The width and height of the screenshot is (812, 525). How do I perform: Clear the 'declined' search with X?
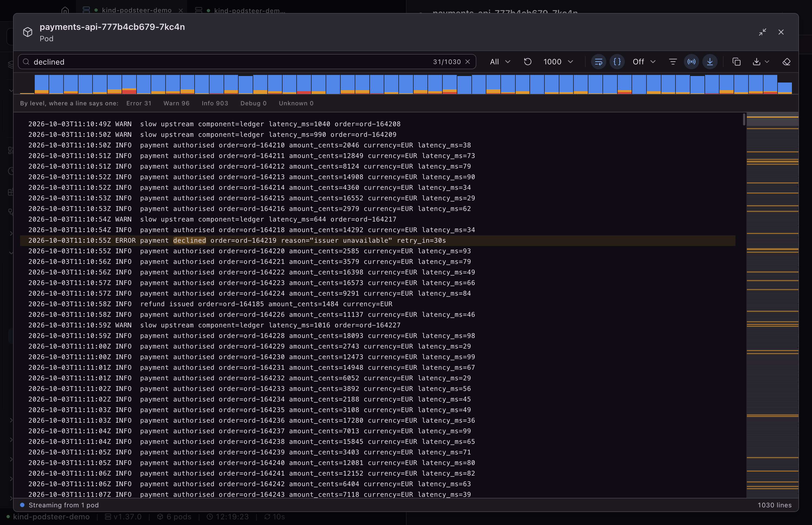click(468, 62)
